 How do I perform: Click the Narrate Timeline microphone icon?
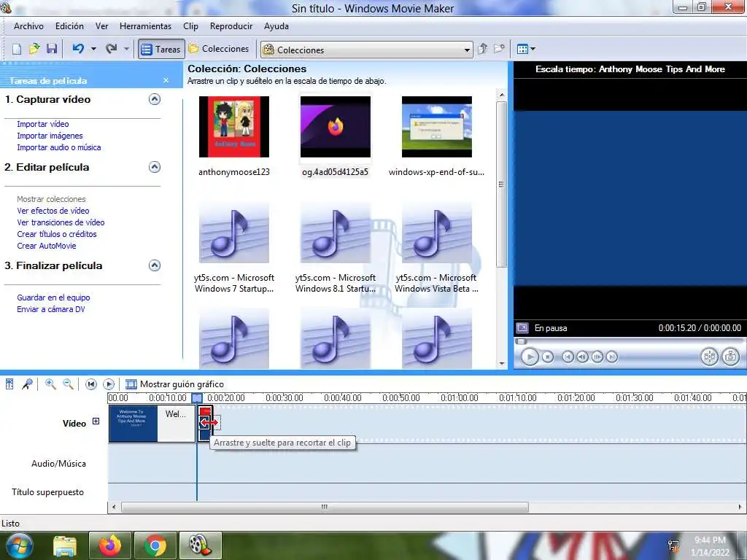[27, 384]
